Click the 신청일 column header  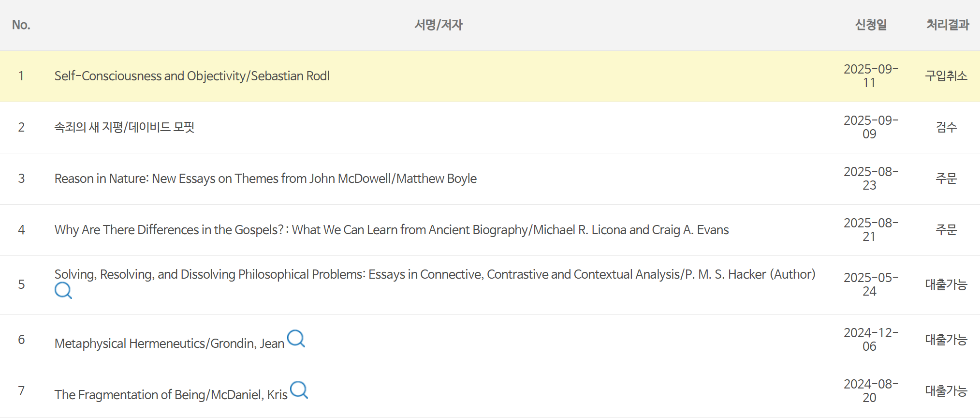pyautogui.click(x=871, y=25)
